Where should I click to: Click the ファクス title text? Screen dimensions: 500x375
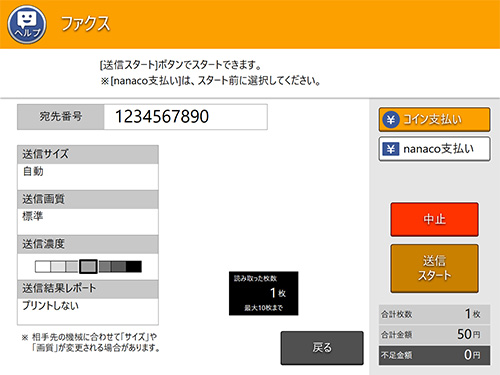coord(85,24)
